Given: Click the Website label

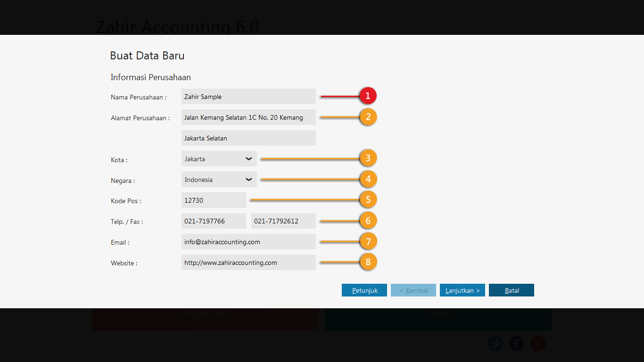Looking at the screenshot, I should (124, 263).
